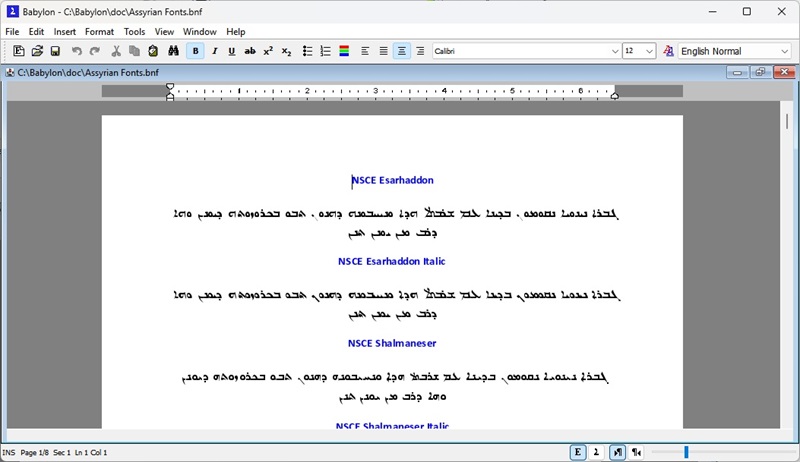
Task: Insert a numbered list
Action: pos(326,51)
